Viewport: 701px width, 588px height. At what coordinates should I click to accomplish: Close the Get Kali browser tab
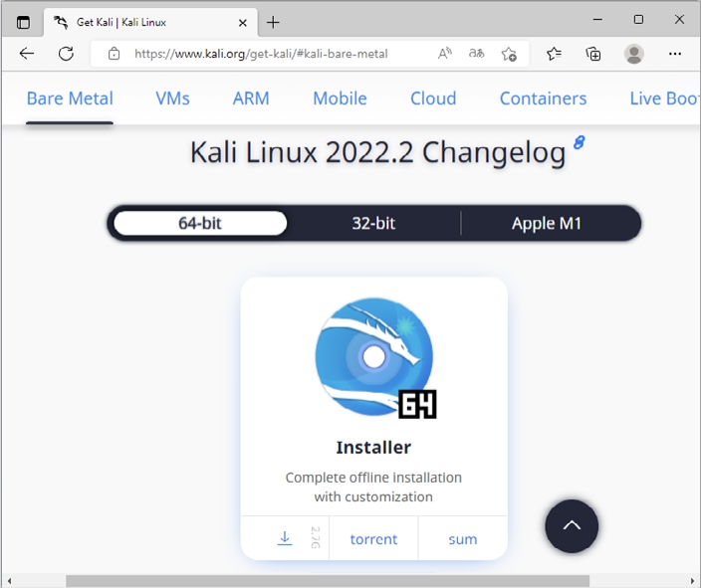pyautogui.click(x=243, y=23)
